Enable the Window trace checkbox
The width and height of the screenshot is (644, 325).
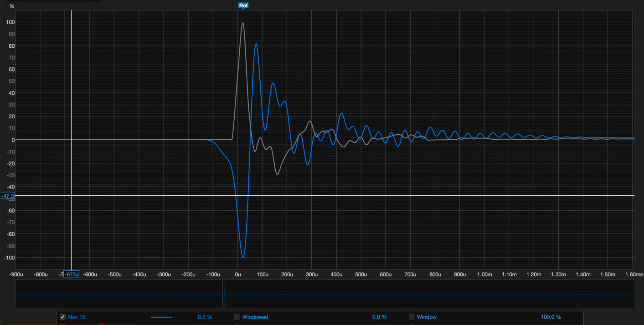[412, 317]
